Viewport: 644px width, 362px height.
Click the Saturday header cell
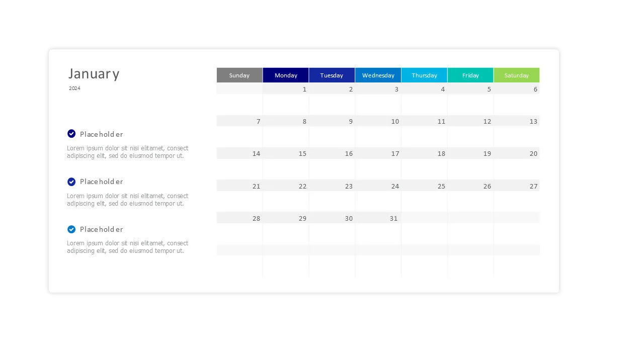(x=517, y=75)
